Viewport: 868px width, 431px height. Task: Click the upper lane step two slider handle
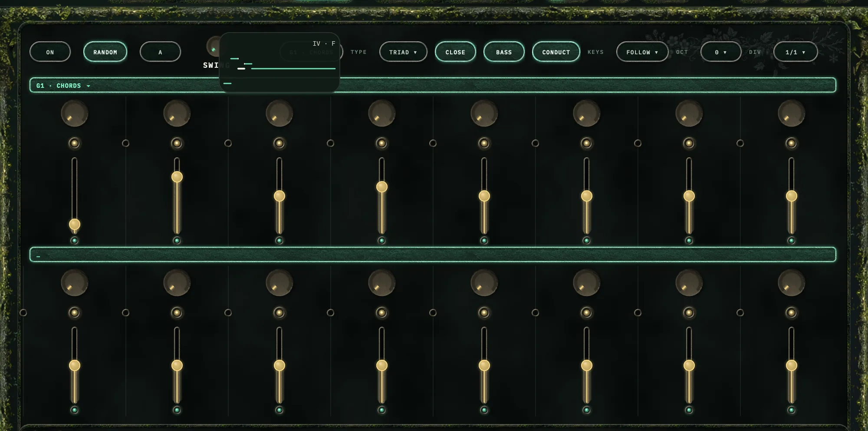coord(177,177)
